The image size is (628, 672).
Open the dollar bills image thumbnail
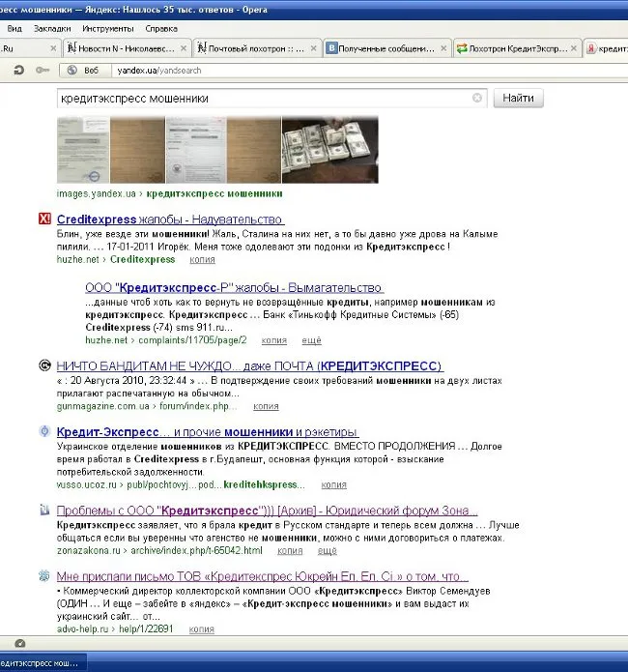(330, 150)
